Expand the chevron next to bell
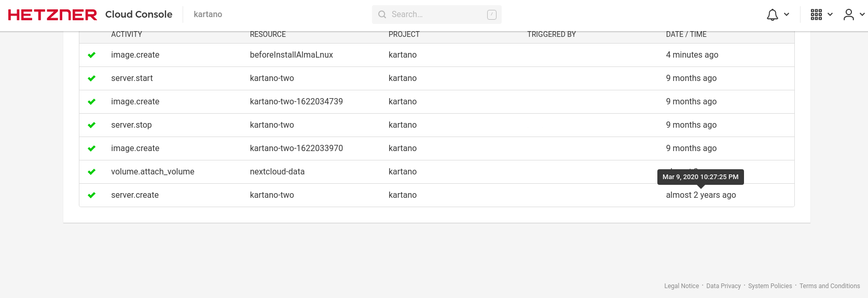 point(787,15)
